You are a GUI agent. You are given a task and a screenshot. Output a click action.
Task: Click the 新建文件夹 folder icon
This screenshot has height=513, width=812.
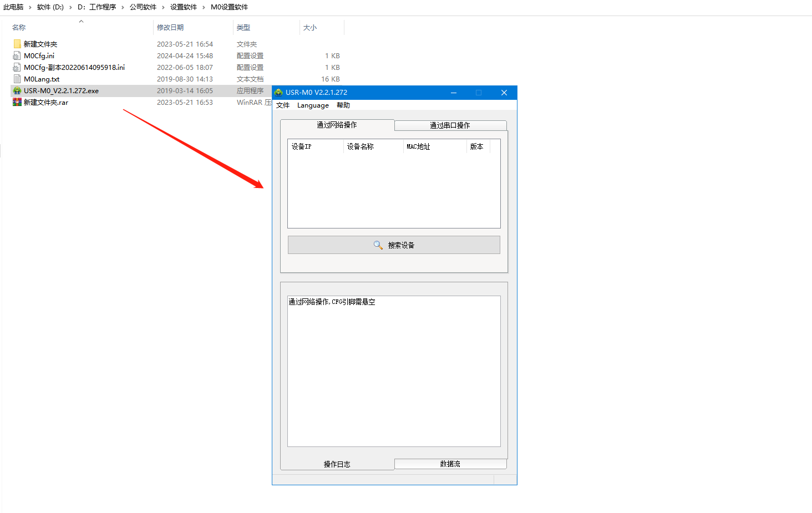coord(17,44)
